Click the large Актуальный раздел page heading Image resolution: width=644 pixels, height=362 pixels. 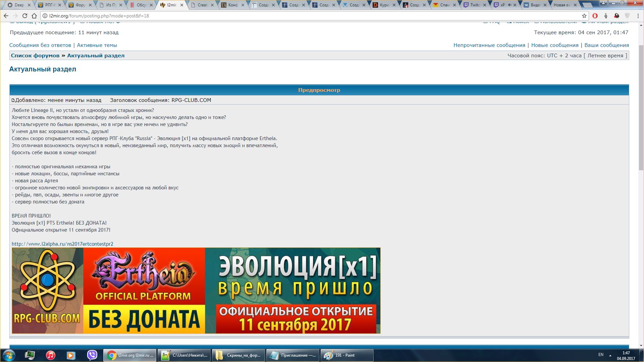pos(43,69)
